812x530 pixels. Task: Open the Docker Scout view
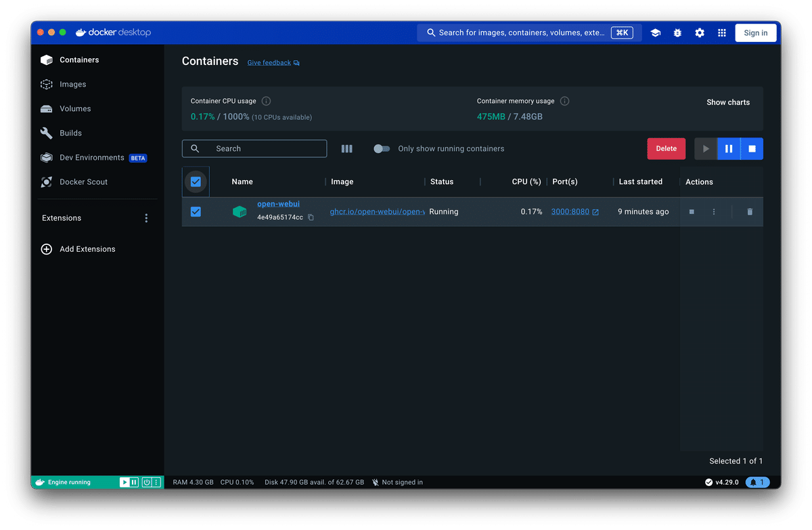(83, 181)
